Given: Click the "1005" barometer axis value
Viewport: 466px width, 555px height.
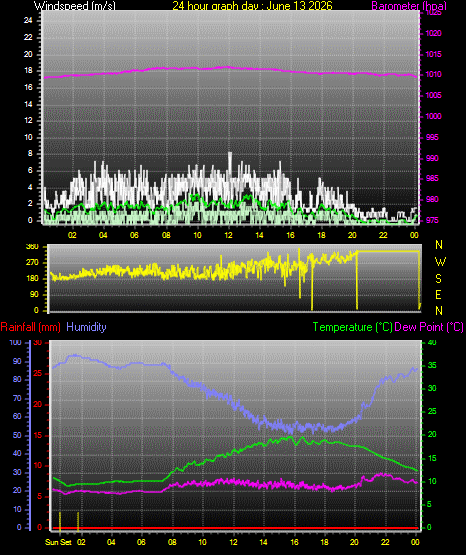Looking at the screenshot, I should [433, 96].
